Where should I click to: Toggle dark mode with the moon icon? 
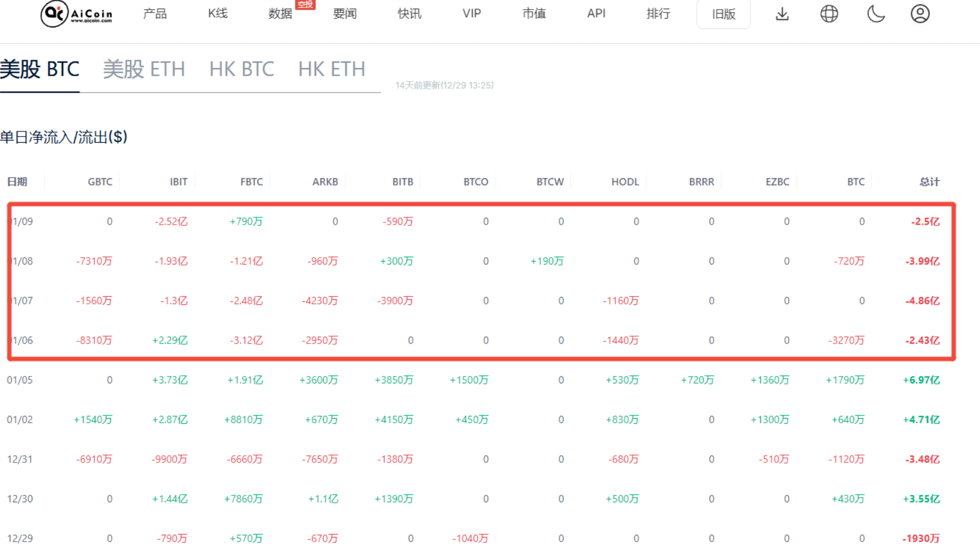coord(876,15)
